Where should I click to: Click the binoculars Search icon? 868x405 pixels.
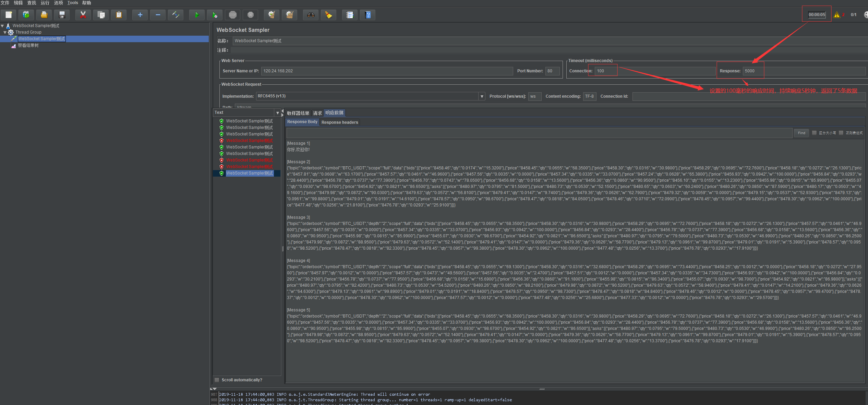click(x=311, y=15)
